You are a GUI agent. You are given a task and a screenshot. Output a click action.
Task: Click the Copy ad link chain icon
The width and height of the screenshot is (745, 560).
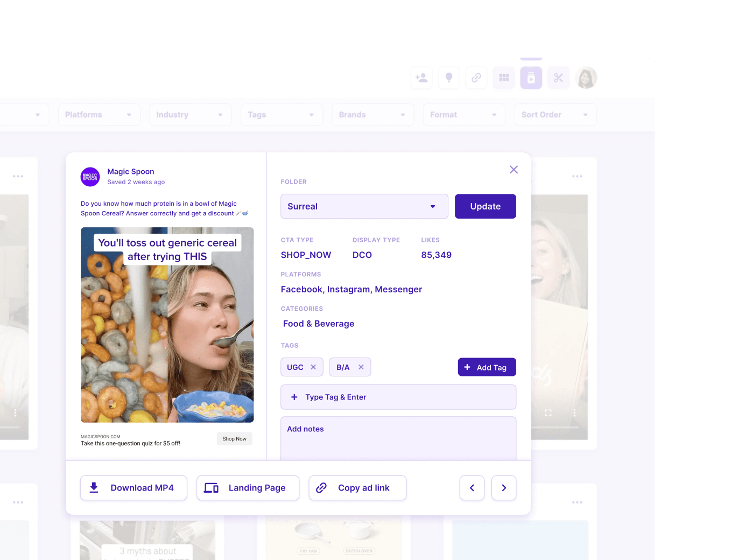click(x=321, y=487)
